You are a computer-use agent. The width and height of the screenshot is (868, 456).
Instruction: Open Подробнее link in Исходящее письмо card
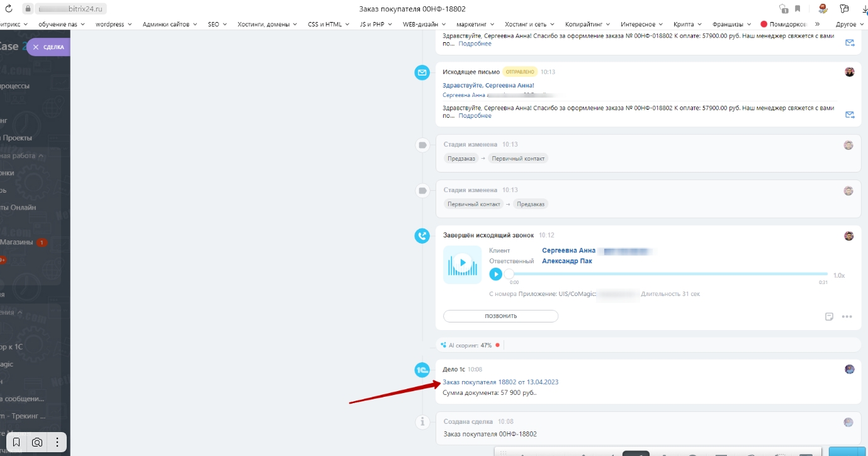pyautogui.click(x=475, y=116)
